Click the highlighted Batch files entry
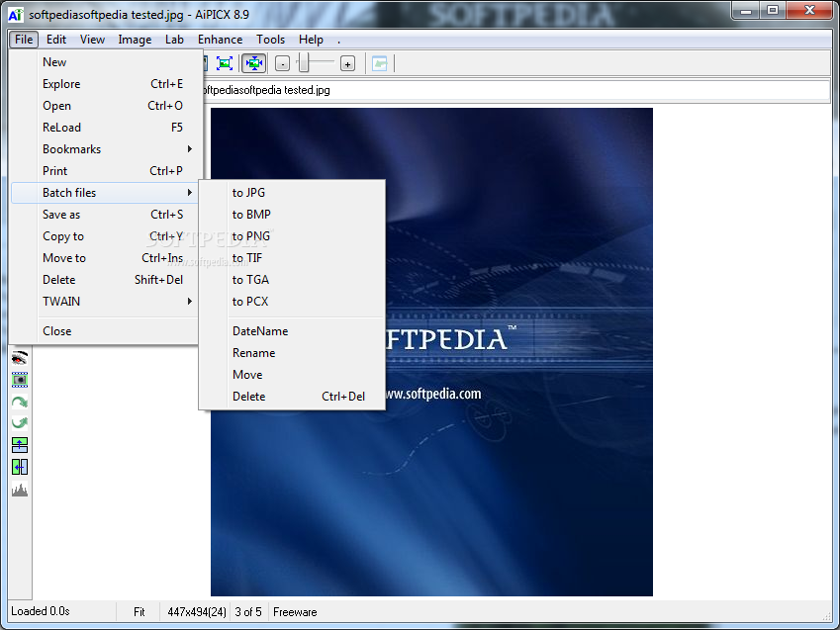Viewport: 840px width, 630px height. tap(105, 193)
